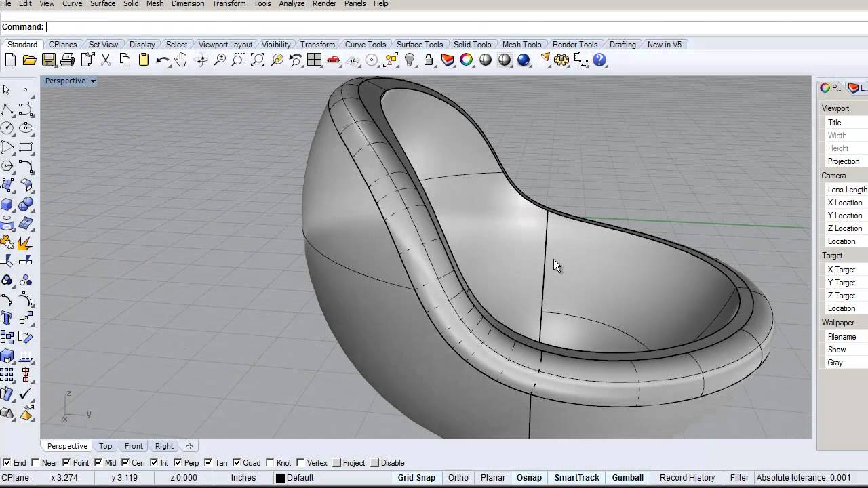Save the model with the floppy disk icon
The image size is (868, 488).
coord(48,60)
